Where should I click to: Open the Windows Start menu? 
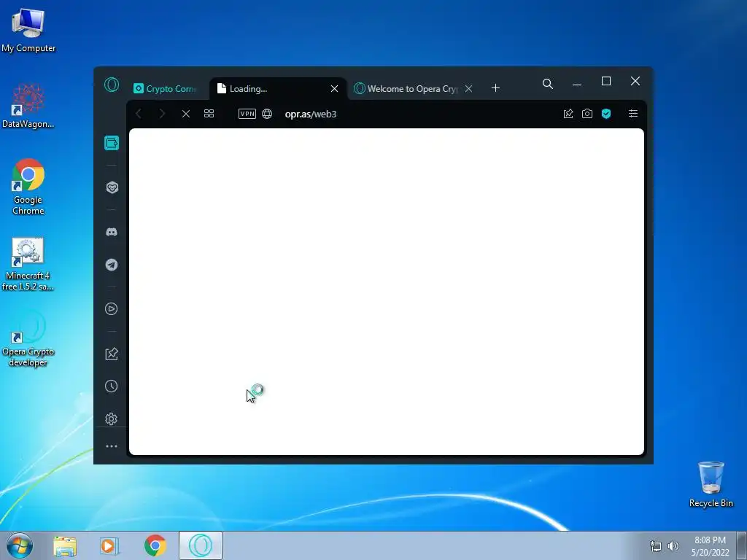[x=20, y=545]
